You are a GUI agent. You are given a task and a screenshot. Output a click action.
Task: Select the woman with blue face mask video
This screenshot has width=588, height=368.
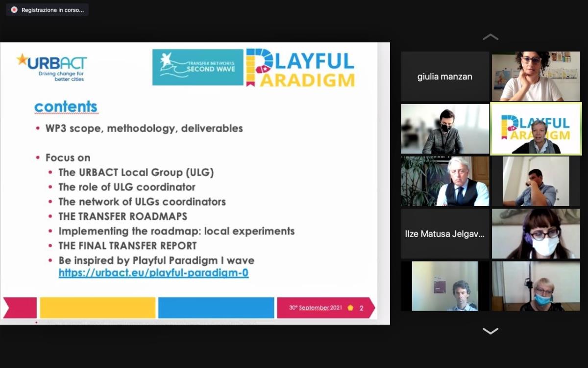click(x=536, y=286)
